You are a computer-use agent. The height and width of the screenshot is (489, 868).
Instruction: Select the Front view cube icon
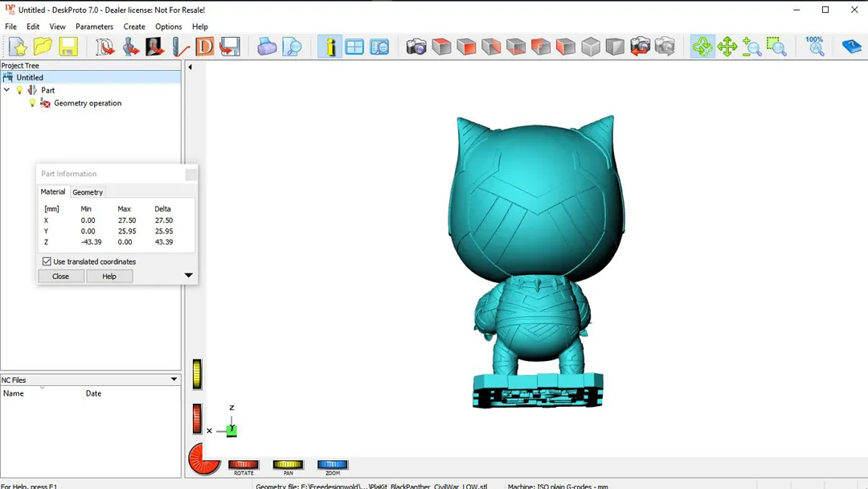coord(466,47)
